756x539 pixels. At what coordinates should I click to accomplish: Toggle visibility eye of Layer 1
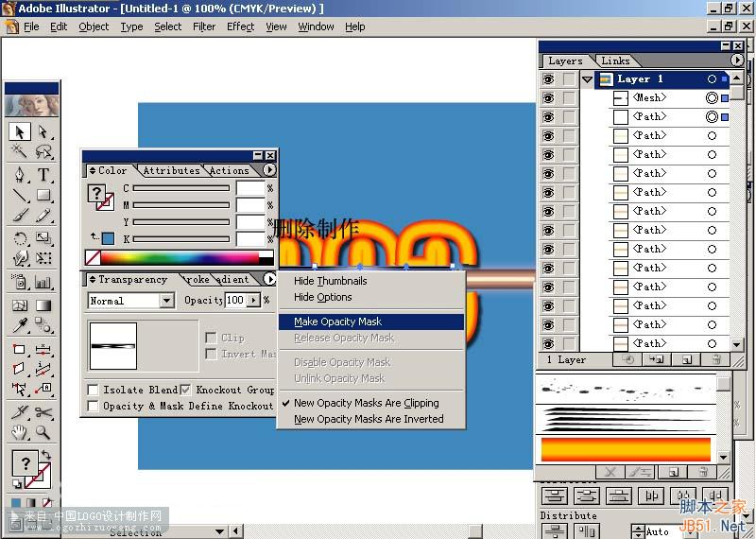point(549,79)
